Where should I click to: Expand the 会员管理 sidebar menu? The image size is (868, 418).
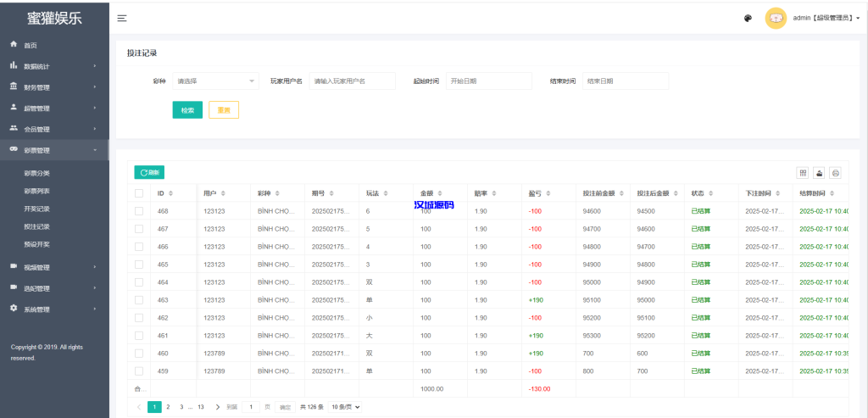tap(54, 129)
